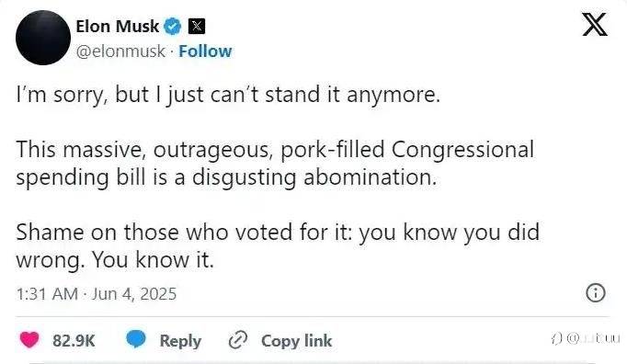Viewport: 627px width, 364px height.
Task: Select the Reply text label
Action: pos(180,341)
